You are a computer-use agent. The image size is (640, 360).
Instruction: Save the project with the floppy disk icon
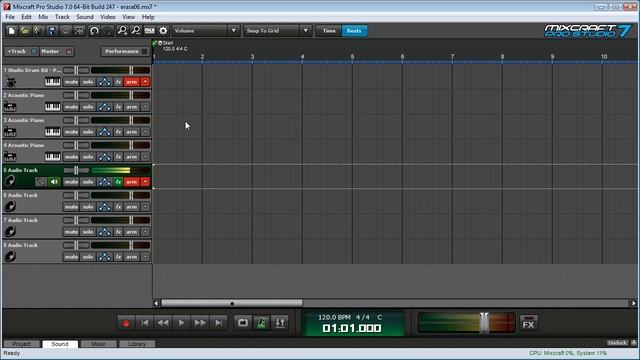point(52,31)
